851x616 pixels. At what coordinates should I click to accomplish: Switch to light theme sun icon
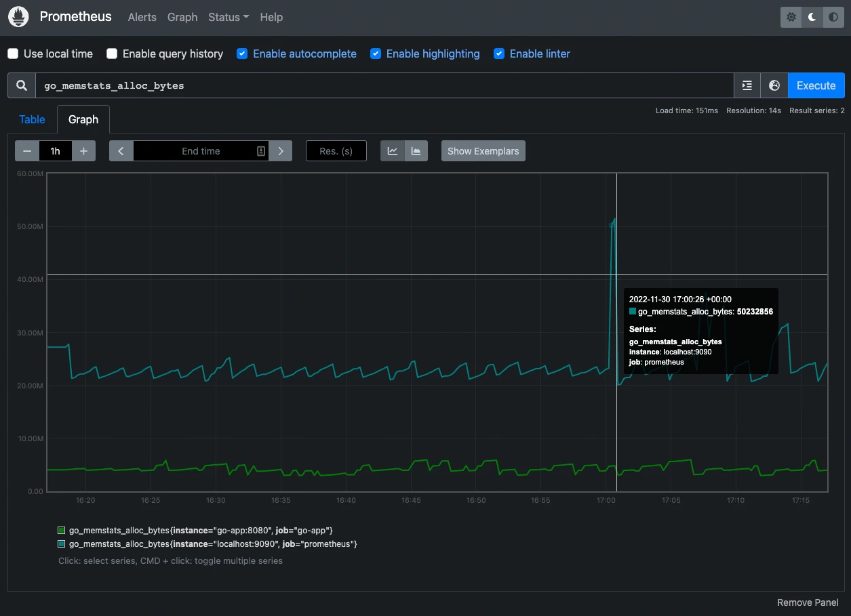(791, 18)
